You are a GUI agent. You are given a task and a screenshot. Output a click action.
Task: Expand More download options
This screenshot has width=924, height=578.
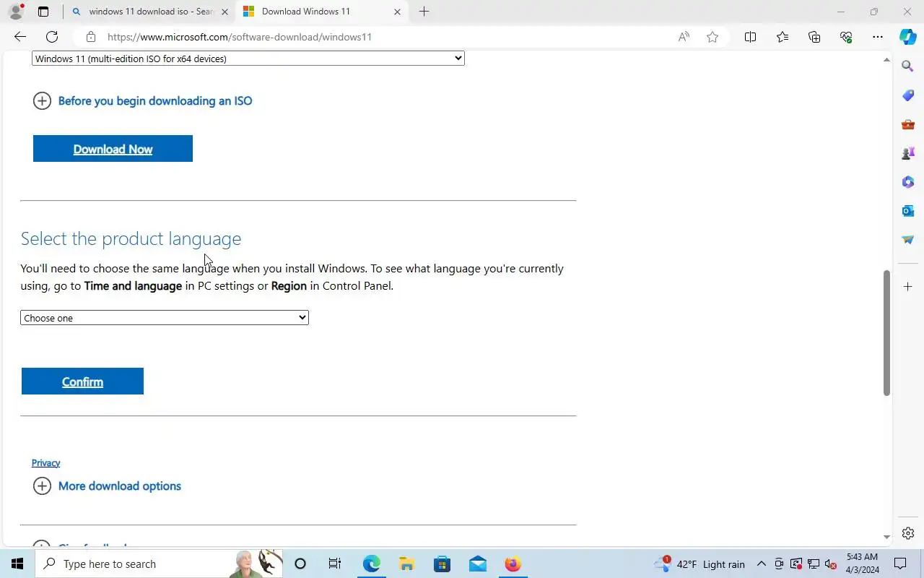[x=108, y=486]
